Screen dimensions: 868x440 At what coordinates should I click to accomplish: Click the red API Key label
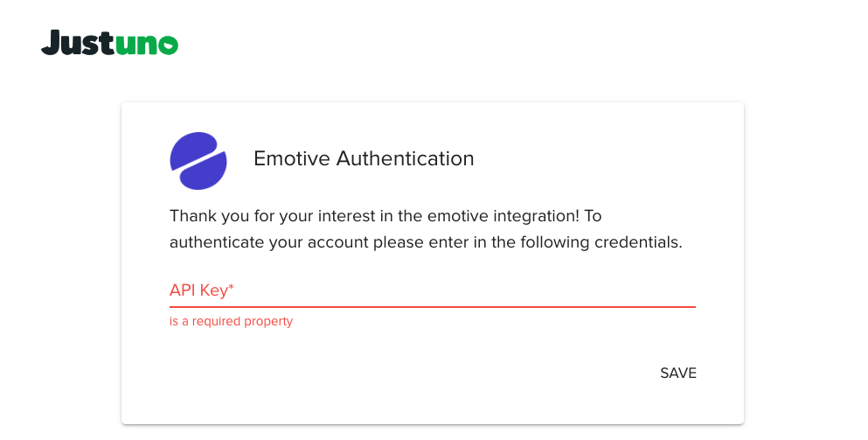click(198, 290)
